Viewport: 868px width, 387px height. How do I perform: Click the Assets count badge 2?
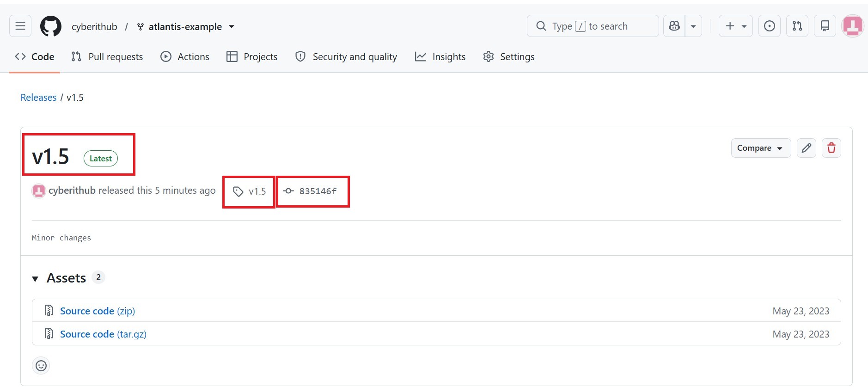98,277
